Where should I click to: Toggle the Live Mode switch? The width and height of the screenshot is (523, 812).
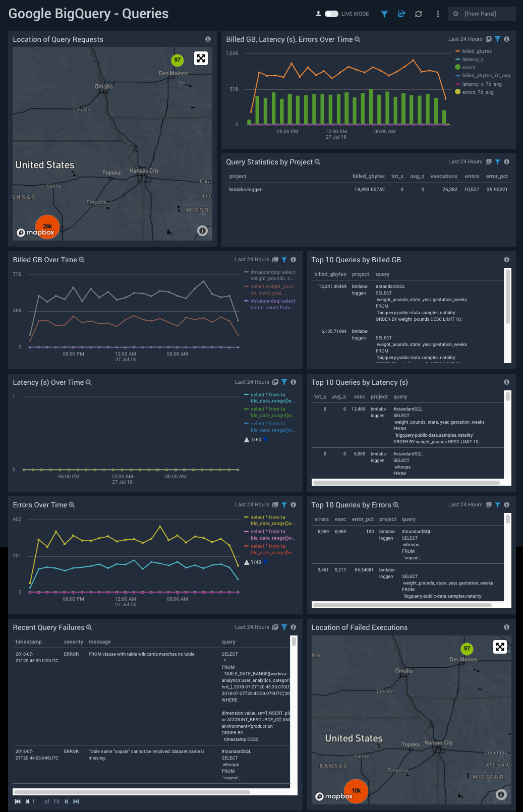click(331, 14)
